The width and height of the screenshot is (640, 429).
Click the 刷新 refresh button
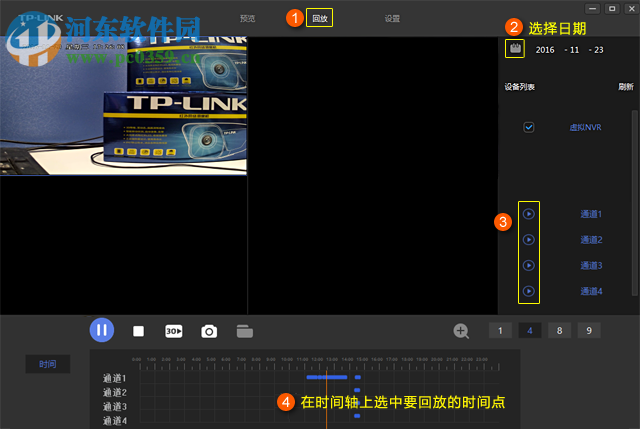tap(626, 87)
